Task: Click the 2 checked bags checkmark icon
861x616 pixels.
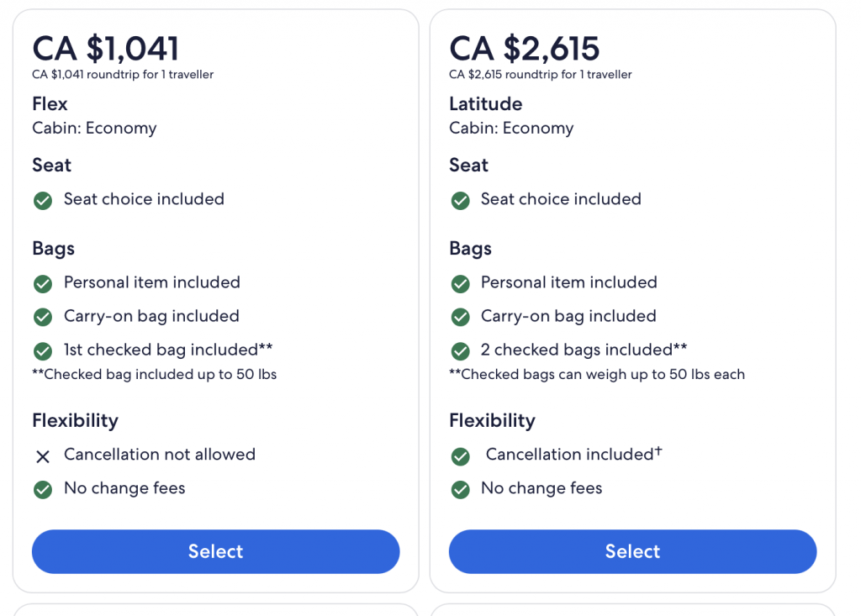Action: (x=460, y=351)
